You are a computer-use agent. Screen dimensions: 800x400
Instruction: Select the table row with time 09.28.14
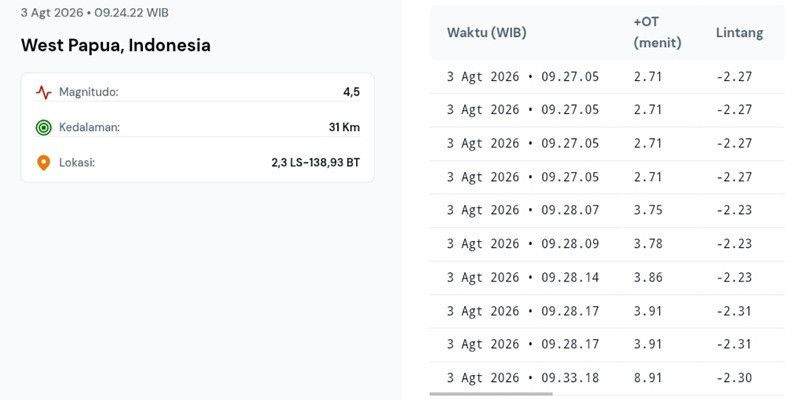click(x=607, y=278)
